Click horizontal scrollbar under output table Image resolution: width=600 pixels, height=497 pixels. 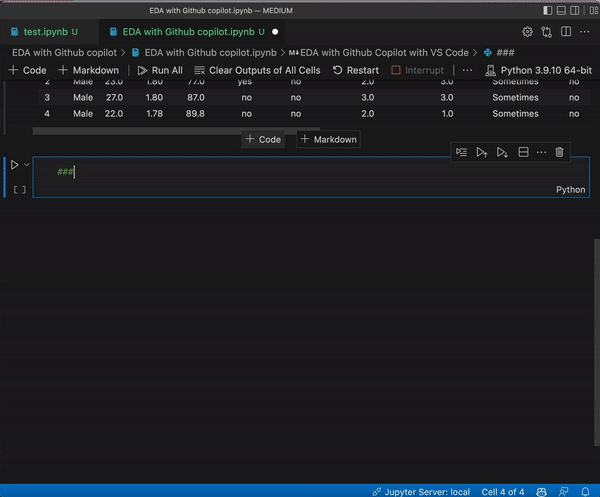pyautogui.click(x=176, y=131)
